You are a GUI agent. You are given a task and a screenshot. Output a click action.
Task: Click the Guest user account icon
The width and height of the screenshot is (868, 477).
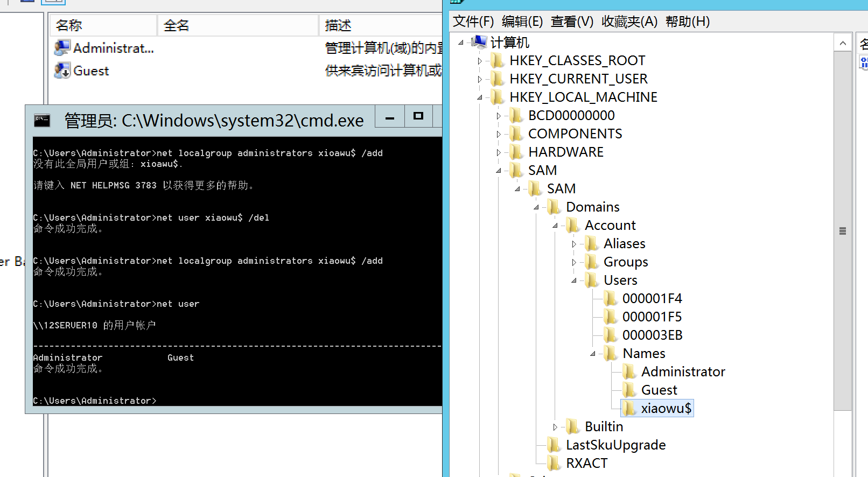coord(62,71)
